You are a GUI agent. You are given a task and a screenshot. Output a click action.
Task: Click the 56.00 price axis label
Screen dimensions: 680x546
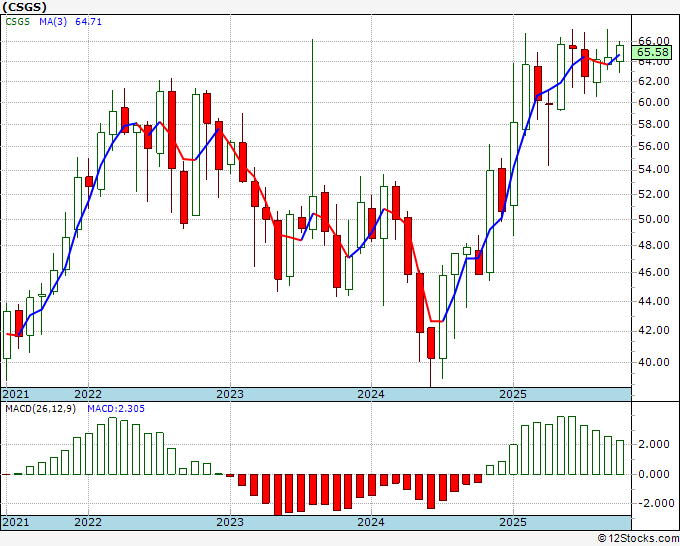[654, 146]
